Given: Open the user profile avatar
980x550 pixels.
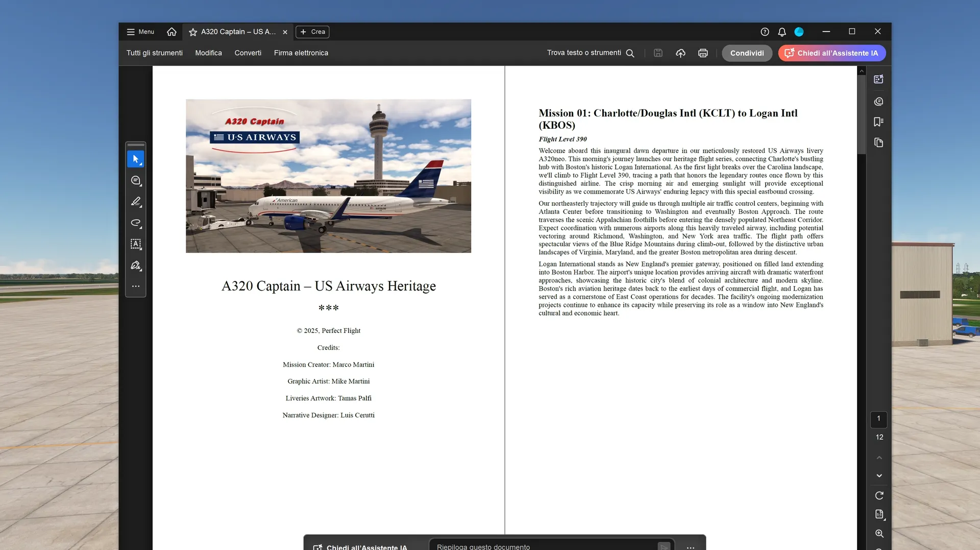Looking at the screenshot, I should [x=799, y=32].
